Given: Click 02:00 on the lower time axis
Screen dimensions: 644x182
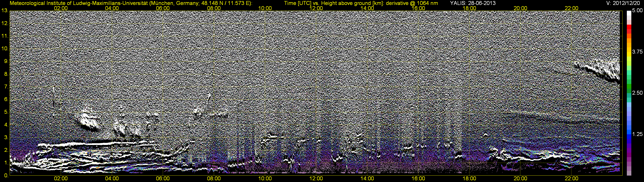Looking at the screenshot, I should (x=61, y=179).
